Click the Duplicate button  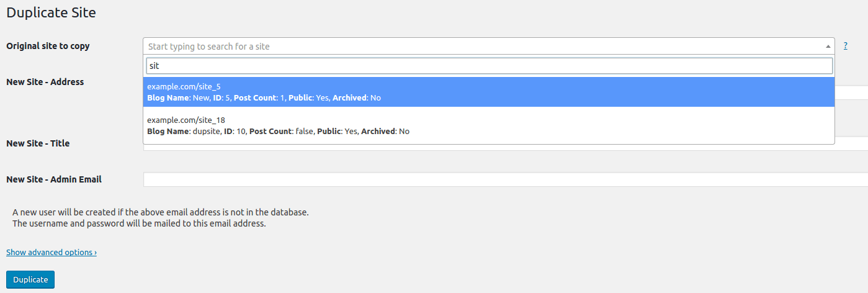(30, 279)
